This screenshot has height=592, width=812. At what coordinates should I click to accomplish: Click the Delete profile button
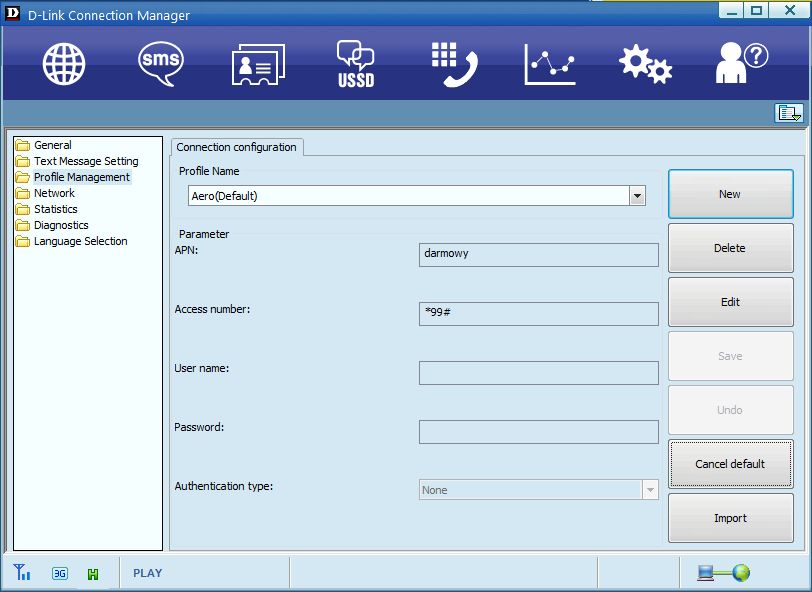(x=731, y=248)
